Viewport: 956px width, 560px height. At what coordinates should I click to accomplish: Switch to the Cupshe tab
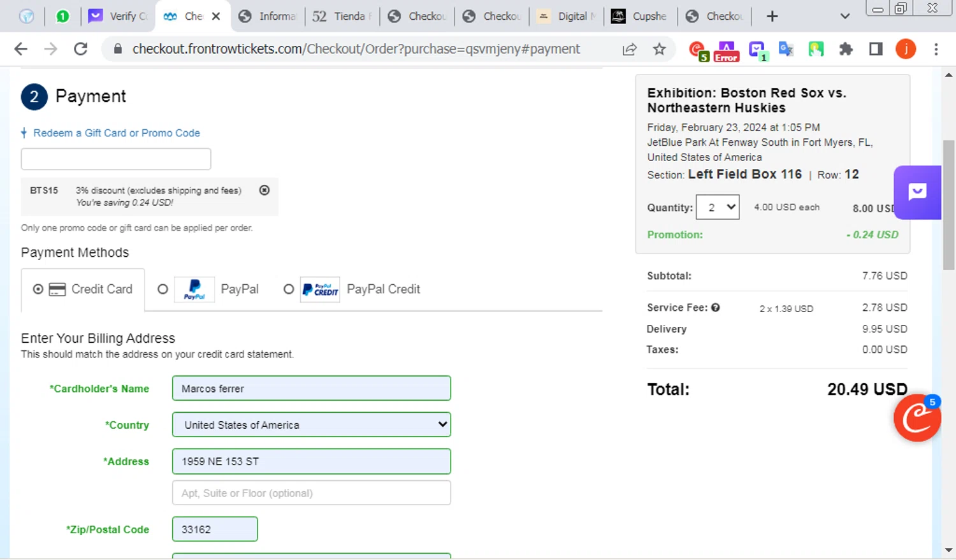tap(640, 16)
